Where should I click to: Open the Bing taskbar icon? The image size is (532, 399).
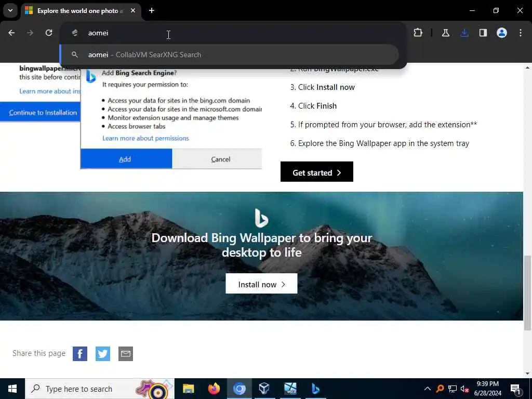(x=315, y=389)
